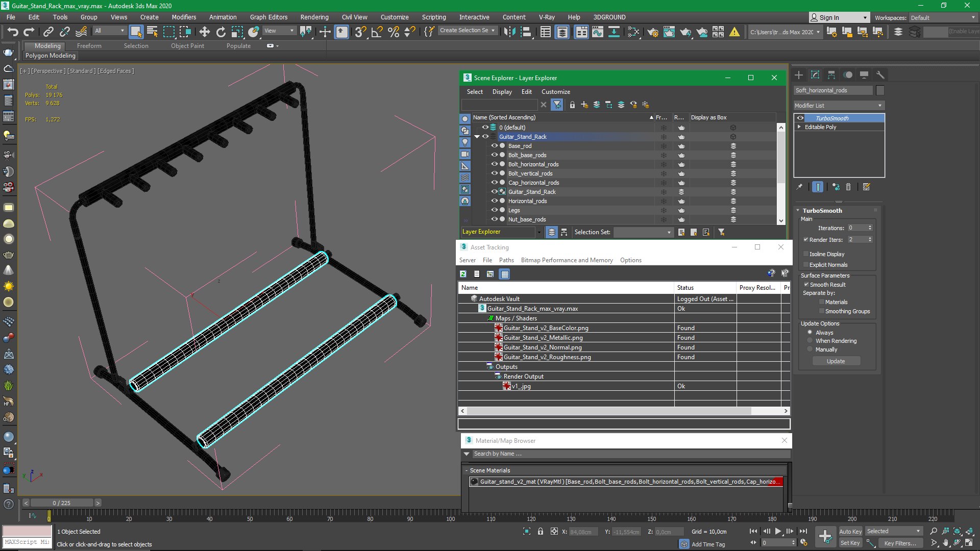Click the Select and Link icon
The height and width of the screenshot is (551, 980).
[x=48, y=32]
